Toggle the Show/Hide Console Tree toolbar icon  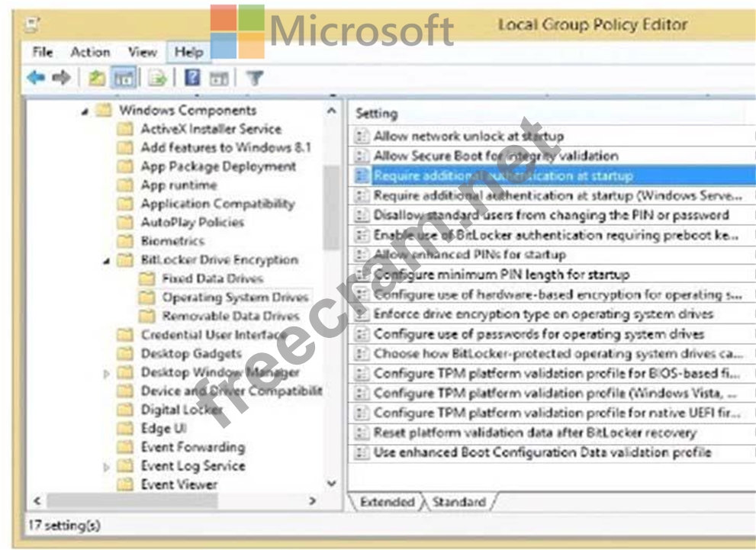[x=124, y=78]
